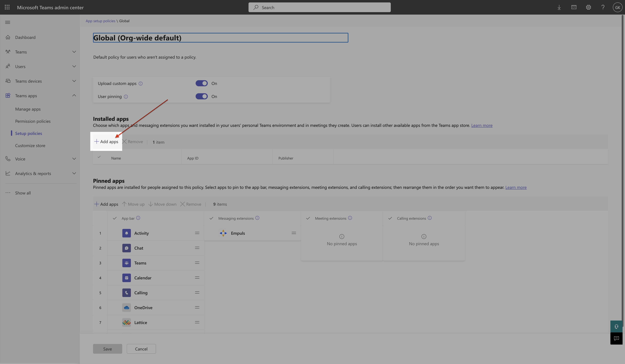
Task: Sort by the Name column header
Action: point(116,158)
